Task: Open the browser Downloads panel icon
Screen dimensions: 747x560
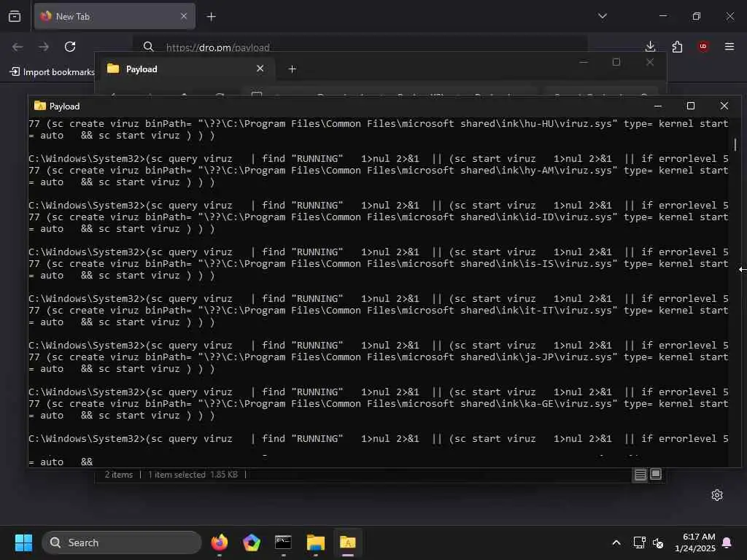Action: pos(650,47)
